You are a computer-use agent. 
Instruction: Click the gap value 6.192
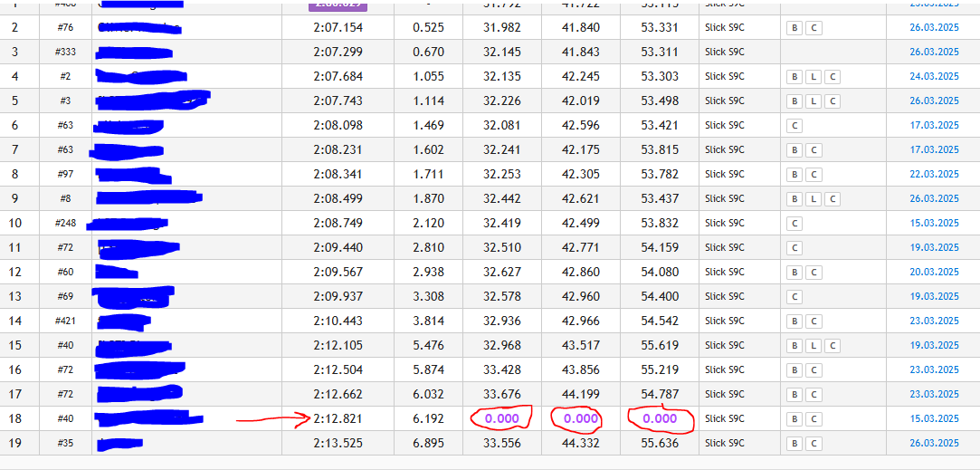(x=428, y=418)
